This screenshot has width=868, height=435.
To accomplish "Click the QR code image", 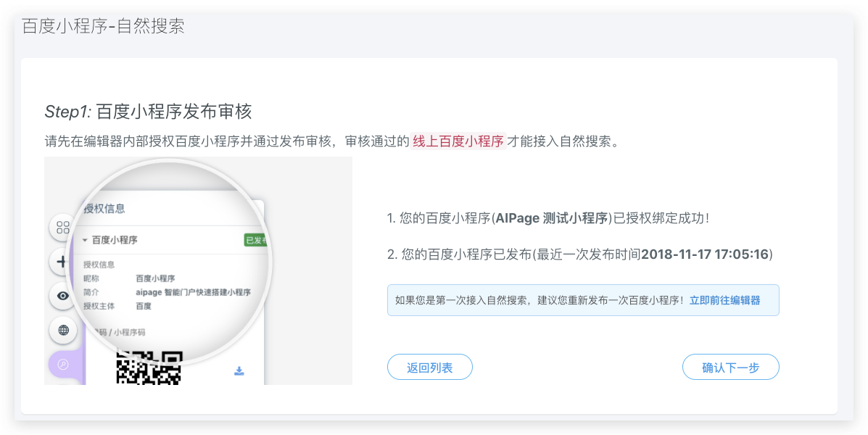I will pos(149,368).
